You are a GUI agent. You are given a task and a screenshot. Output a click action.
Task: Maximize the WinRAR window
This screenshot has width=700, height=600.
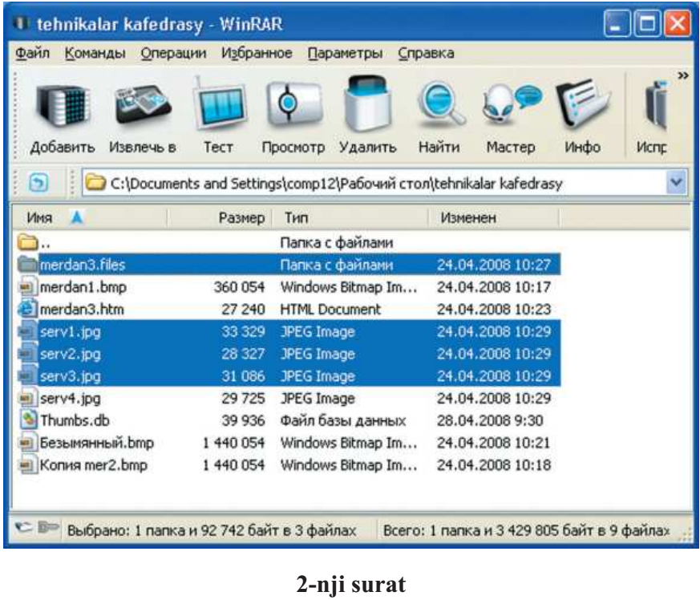pyautogui.click(x=647, y=23)
